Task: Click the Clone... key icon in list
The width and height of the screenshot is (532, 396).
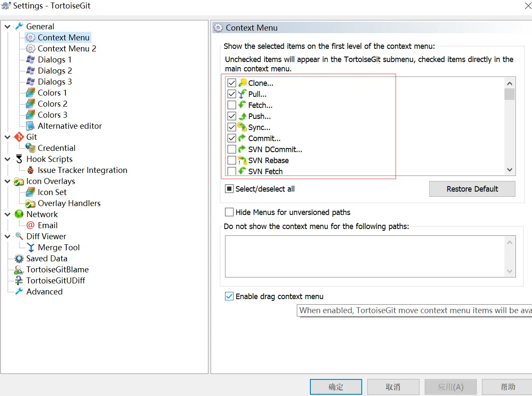Action: (x=242, y=83)
